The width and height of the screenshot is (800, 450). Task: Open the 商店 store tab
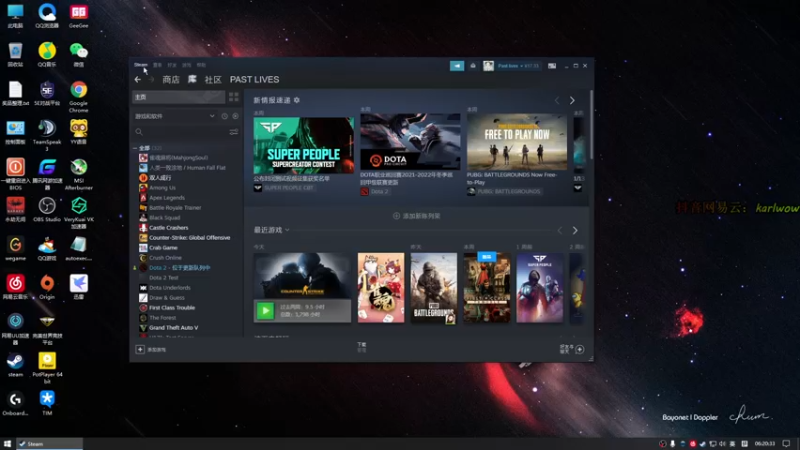[171, 80]
